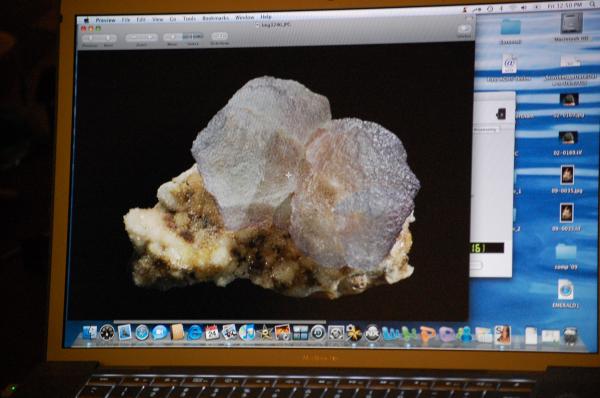Open iCal calendar icon in the Dock
Viewport: 600px width, 398px height.
pos(212,332)
